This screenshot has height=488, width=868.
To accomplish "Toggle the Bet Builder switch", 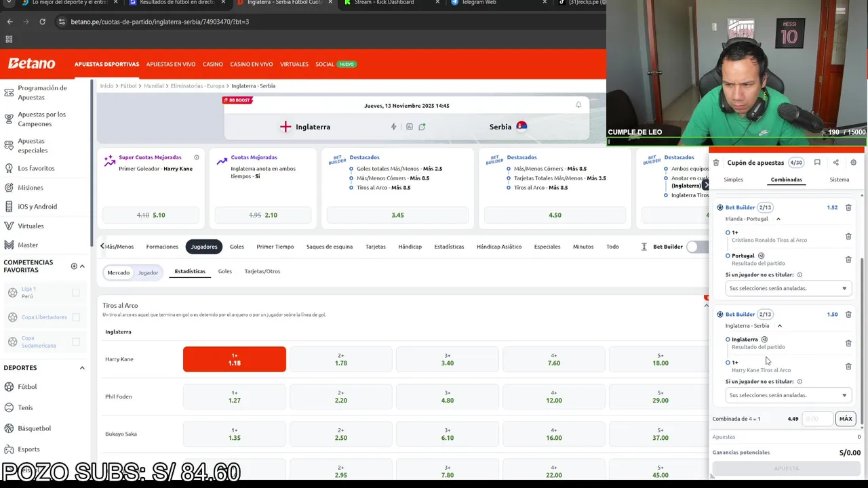I will [696, 247].
